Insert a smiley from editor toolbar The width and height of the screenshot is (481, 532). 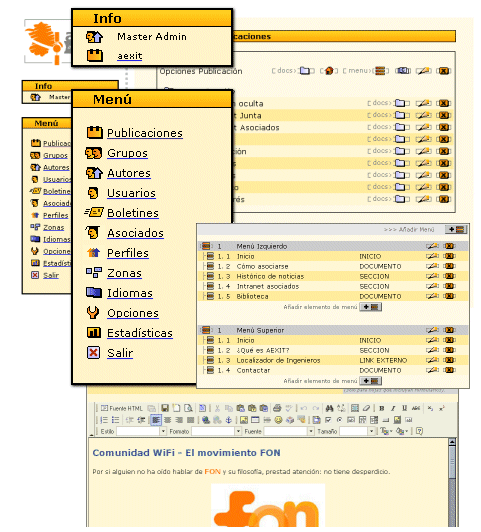278,420
